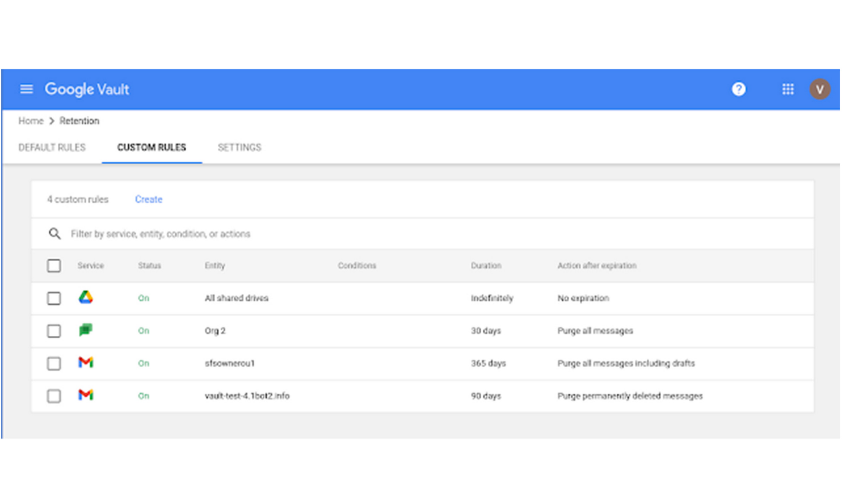Click On status for vault-test-4.1bot2.info rule
Viewport: 842px width, 504px height.
coord(144,396)
